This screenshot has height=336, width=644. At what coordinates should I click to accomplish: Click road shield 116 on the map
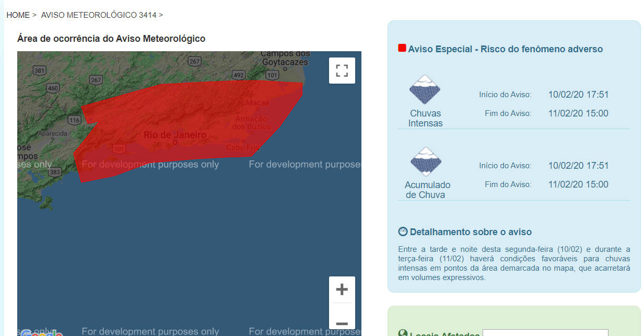pos(74,120)
